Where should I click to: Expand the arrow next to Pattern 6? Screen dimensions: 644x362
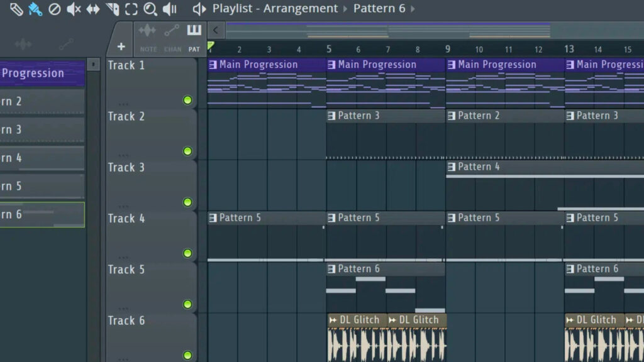point(413,9)
